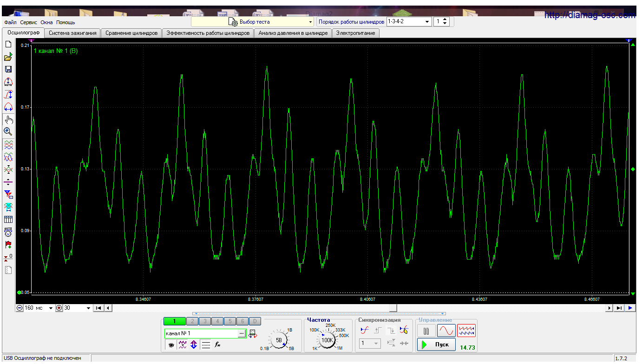Open the Сервис menu
Screen dimensions: 642x364
[29, 22]
